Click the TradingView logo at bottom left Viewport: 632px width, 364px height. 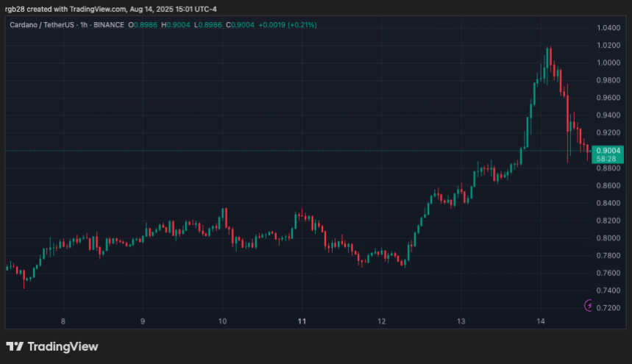coord(52,346)
